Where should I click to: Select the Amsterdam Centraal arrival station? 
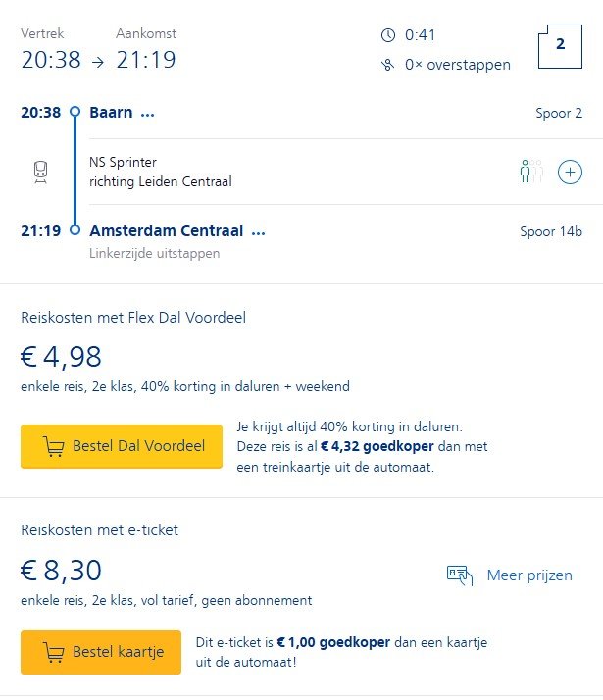(167, 232)
